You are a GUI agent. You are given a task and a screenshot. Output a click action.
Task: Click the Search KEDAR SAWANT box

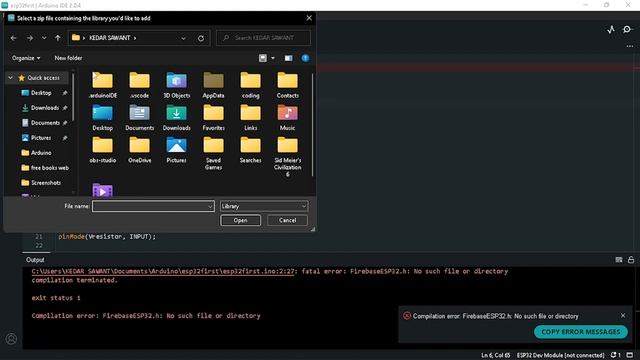[x=263, y=38]
